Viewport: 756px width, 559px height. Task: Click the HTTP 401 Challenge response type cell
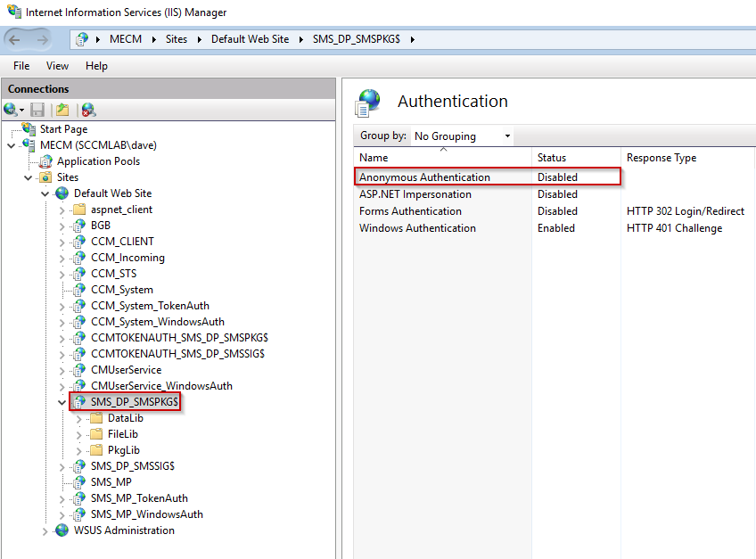[x=674, y=227]
